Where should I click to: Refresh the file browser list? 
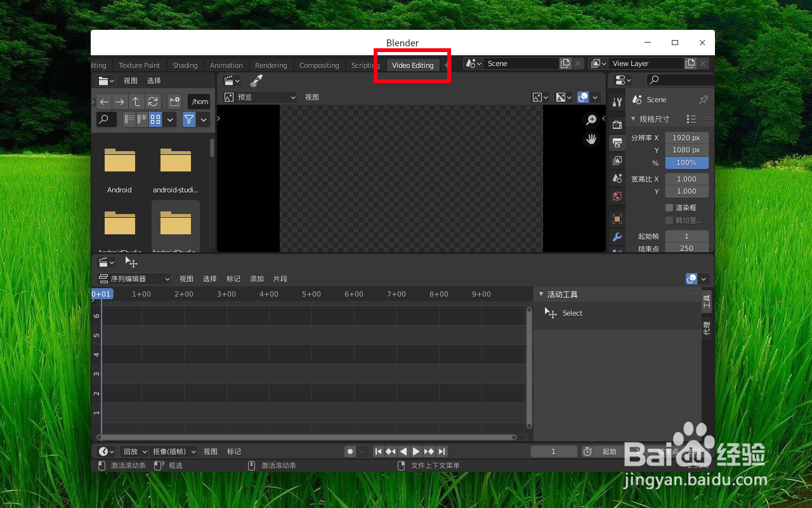click(x=153, y=102)
